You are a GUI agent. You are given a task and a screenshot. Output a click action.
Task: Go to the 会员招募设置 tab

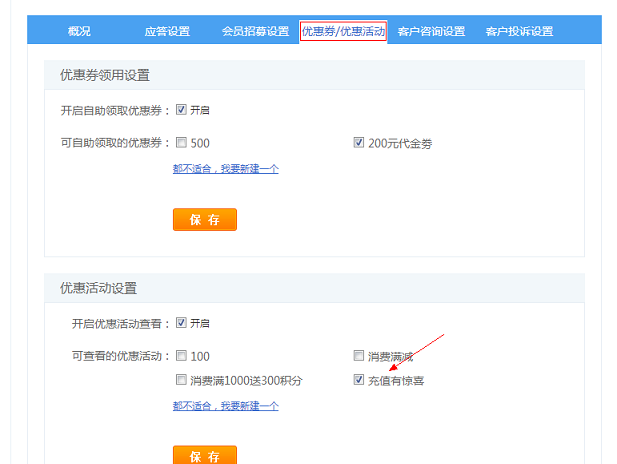click(255, 31)
